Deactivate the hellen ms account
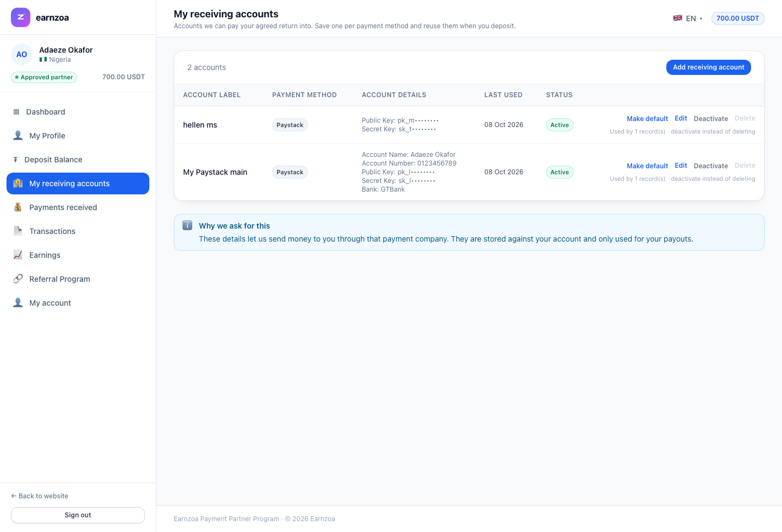The height and width of the screenshot is (532, 782). click(x=711, y=119)
